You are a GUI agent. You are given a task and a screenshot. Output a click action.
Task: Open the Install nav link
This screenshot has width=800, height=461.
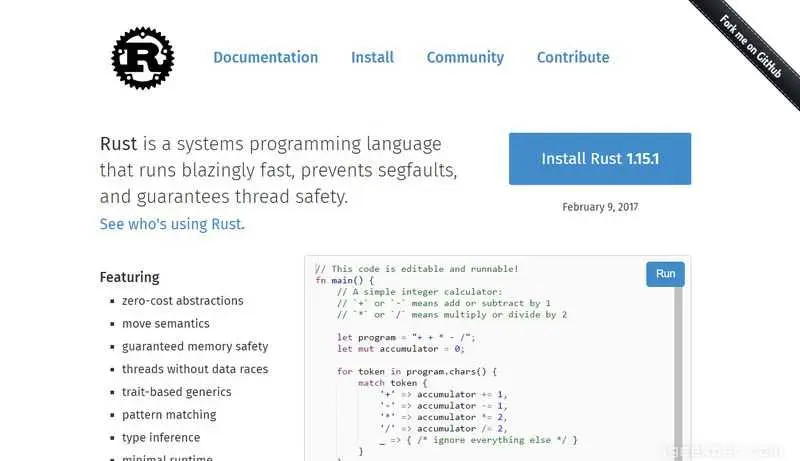pyautogui.click(x=372, y=57)
